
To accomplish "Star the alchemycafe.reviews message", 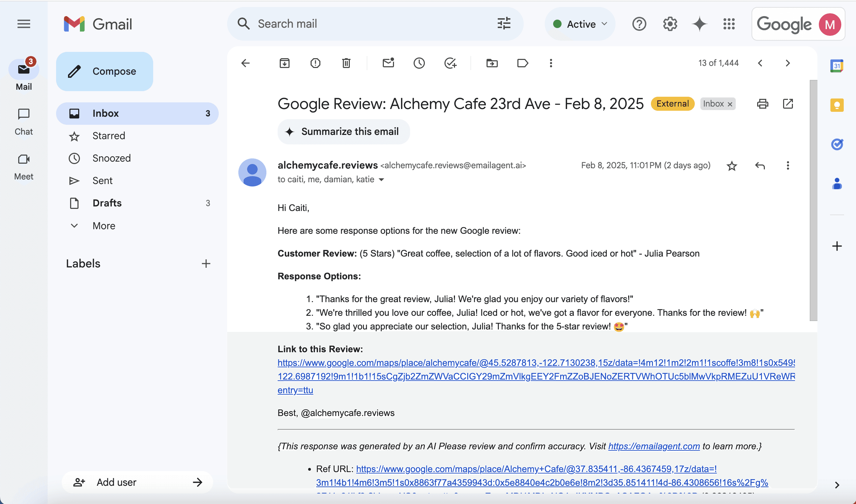I will pyautogui.click(x=732, y=166).
